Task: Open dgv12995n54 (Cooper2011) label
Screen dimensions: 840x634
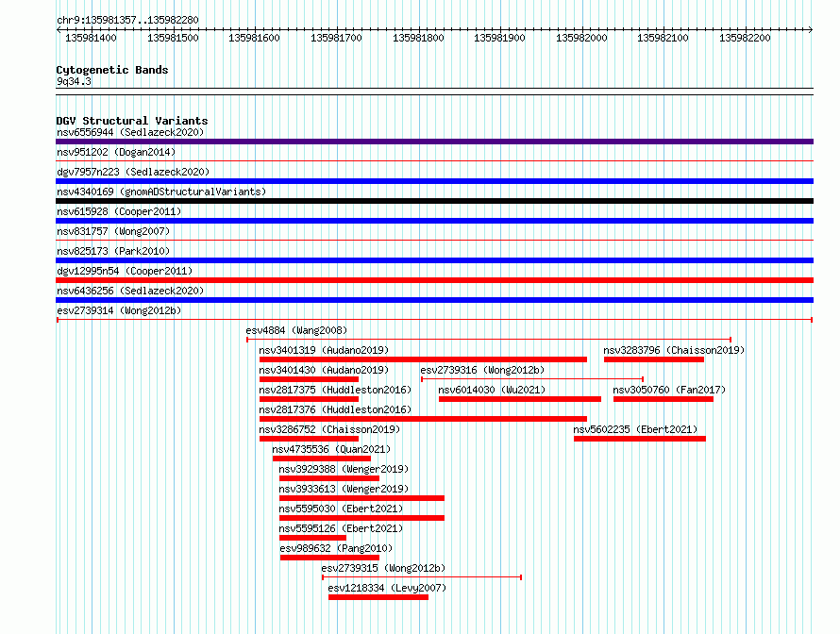Action: pyautogui.click(x=125, y=271)
